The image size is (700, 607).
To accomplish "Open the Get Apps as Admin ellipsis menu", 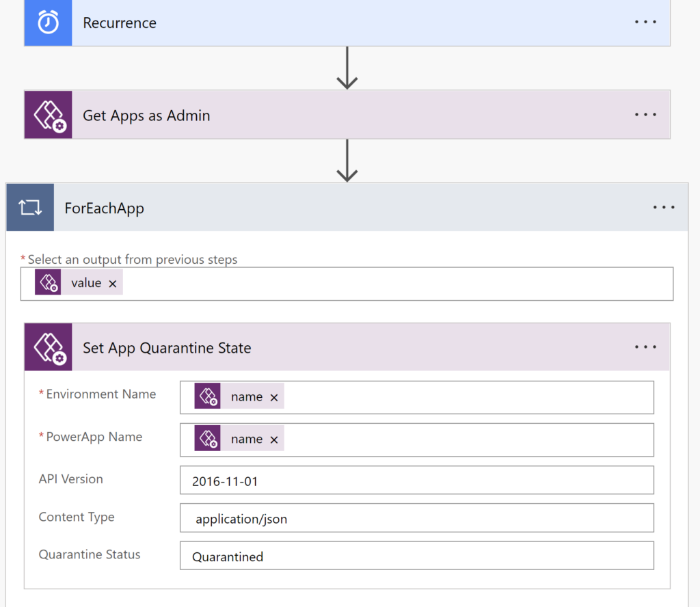I will [x=645, y=115].
